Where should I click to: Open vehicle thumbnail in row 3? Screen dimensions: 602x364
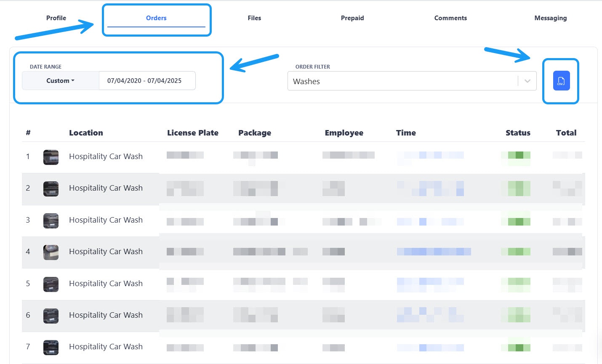pyautogui.click(x=51, y=221)
